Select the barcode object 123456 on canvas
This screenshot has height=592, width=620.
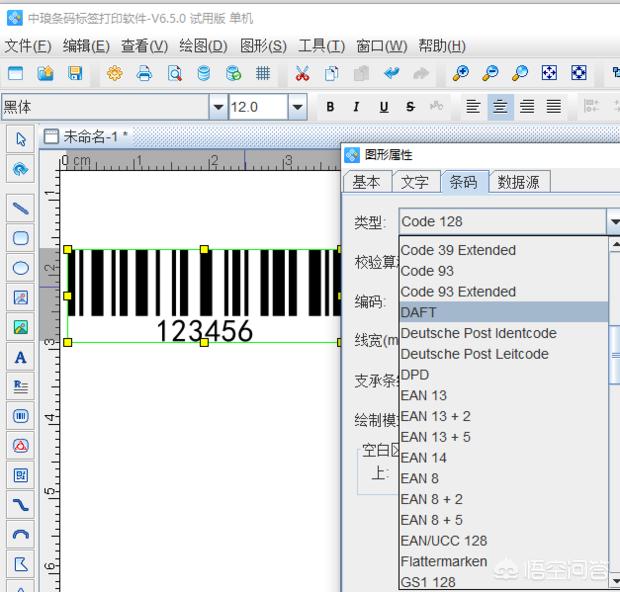[204, 296]
